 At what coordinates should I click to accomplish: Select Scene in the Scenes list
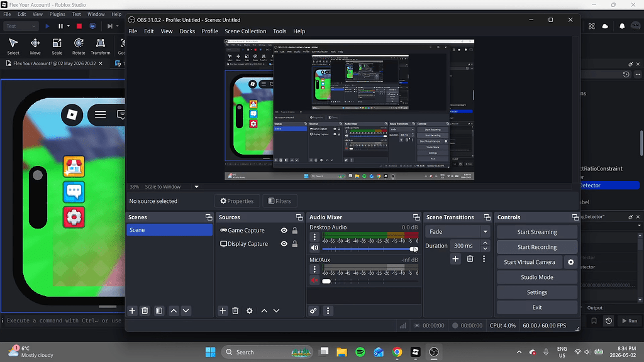170,230
